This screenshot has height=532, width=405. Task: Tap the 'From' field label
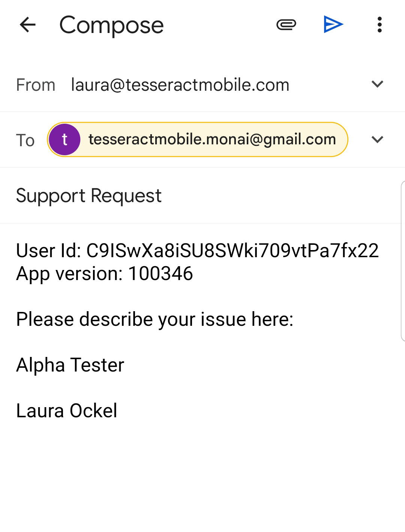tap(36, 85)
